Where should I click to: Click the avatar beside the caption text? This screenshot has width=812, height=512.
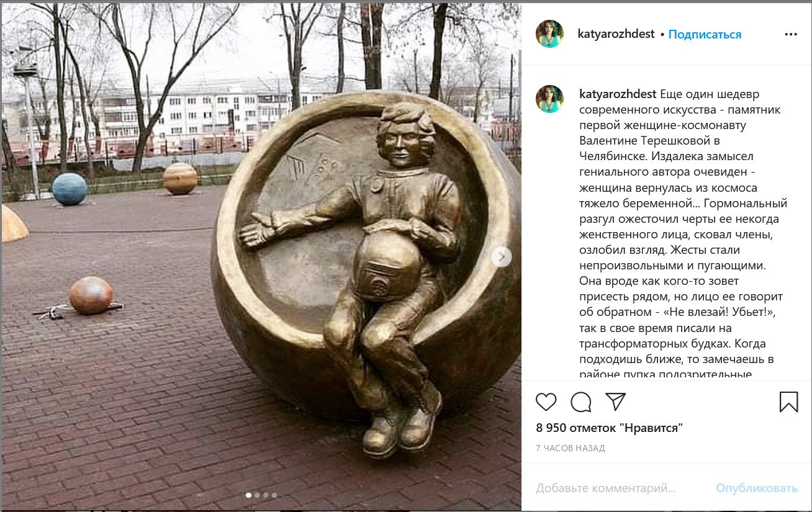[549, 99]
